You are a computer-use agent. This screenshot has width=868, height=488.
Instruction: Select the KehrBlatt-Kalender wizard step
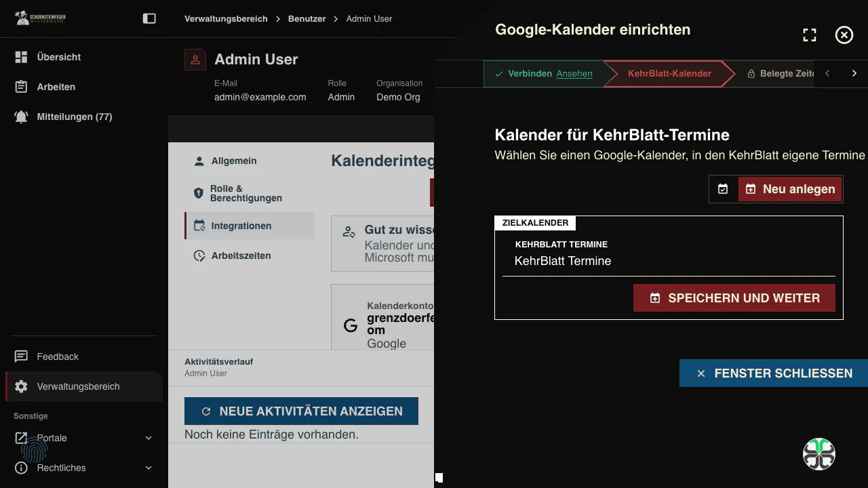669,73
